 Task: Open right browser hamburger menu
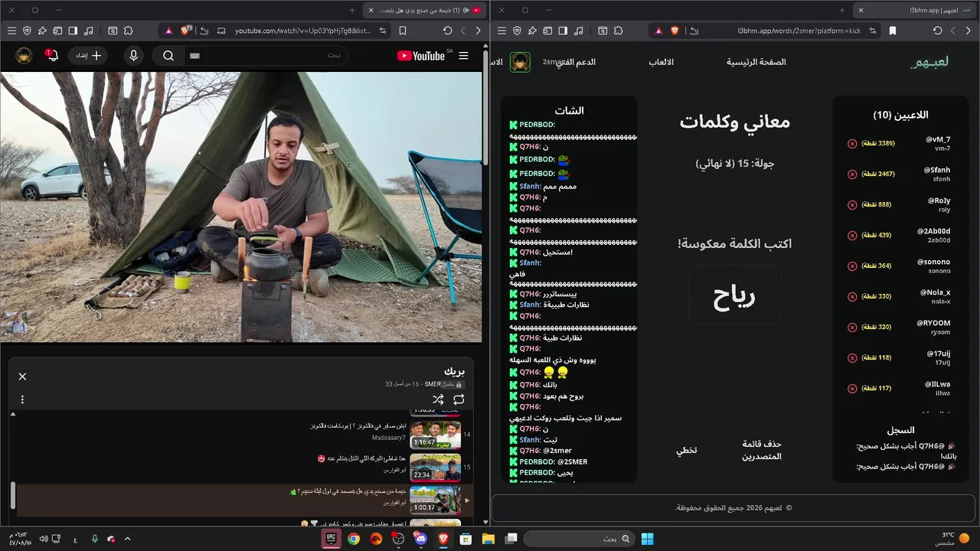[x=501, y=31]
